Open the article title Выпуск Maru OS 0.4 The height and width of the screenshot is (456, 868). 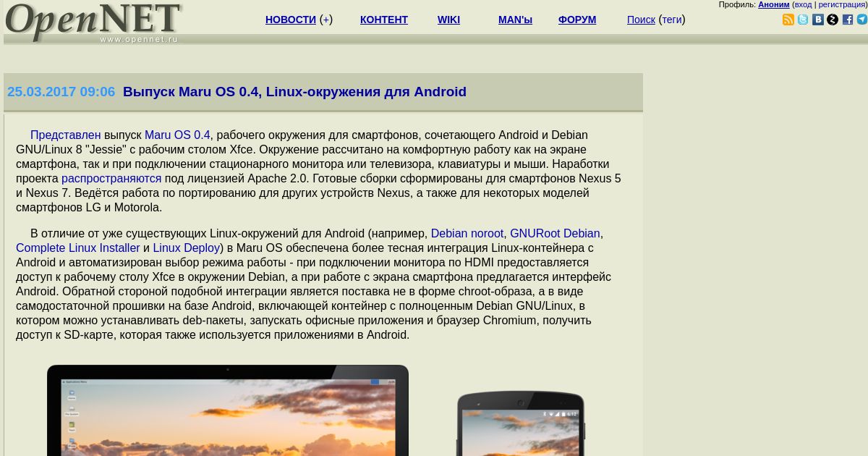pyautogui.click(x=294, y=92)
